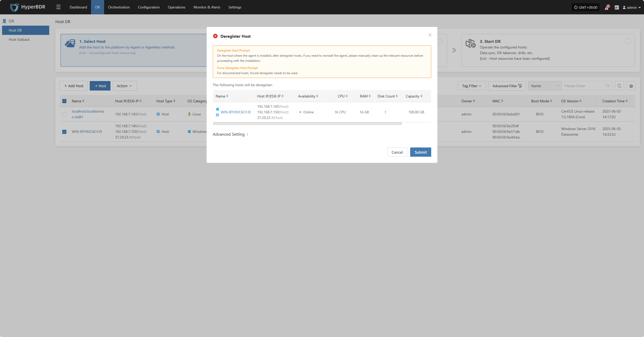The height and width of the screenshot is (337, 644).
Task: Open the Name search field selector
Action: tap(545, 86)
